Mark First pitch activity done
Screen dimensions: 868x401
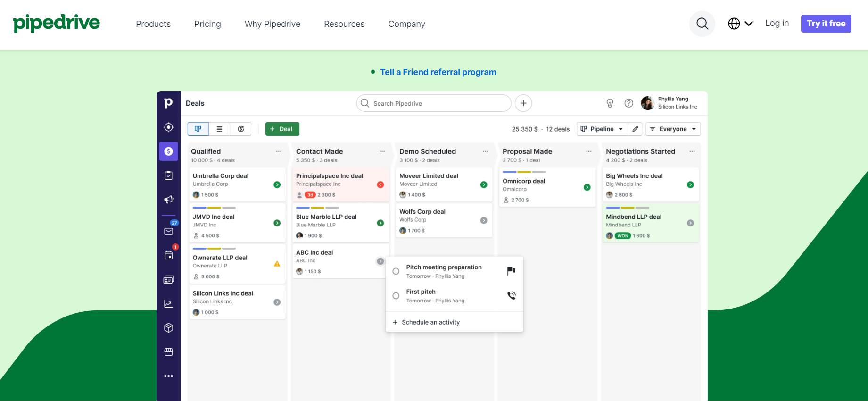pyautogui.click(x=396, y=296)
